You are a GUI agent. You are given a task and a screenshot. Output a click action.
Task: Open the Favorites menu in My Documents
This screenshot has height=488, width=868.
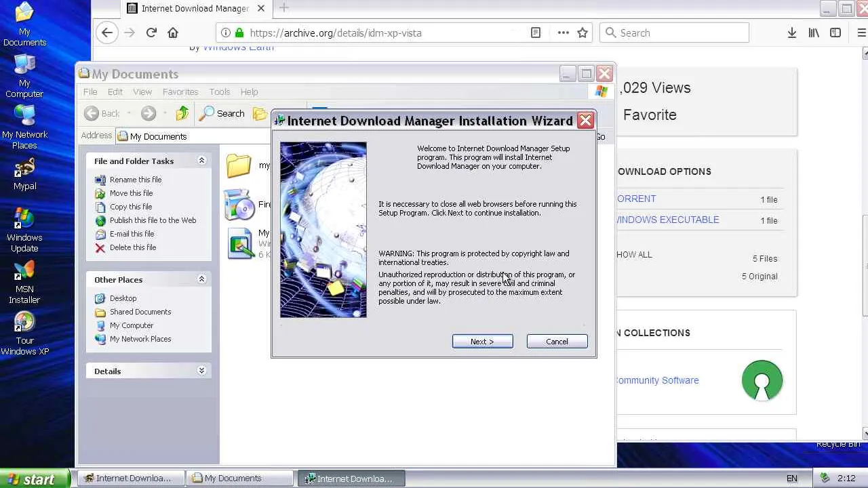(180, 91)
